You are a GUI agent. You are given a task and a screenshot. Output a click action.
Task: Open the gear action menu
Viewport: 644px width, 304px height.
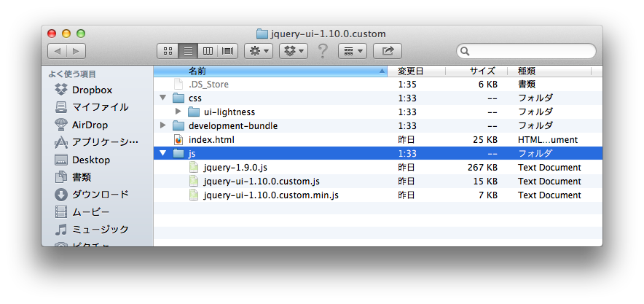[258, 51]
